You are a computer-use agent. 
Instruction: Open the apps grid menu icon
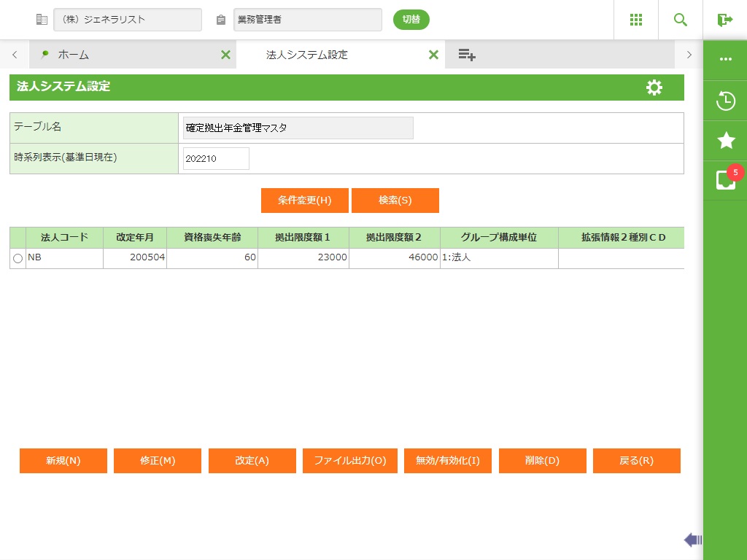click(x=635, y=20)
